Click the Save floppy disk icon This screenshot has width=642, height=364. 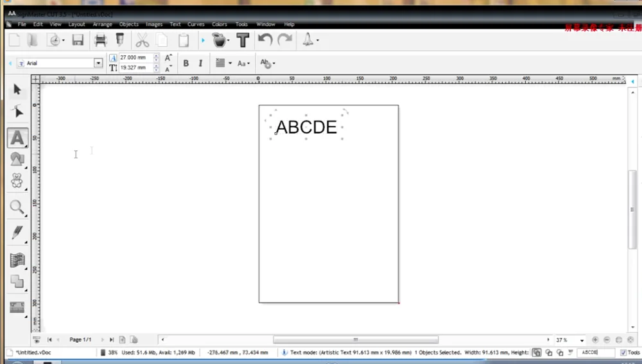click(x=78, y=40)
